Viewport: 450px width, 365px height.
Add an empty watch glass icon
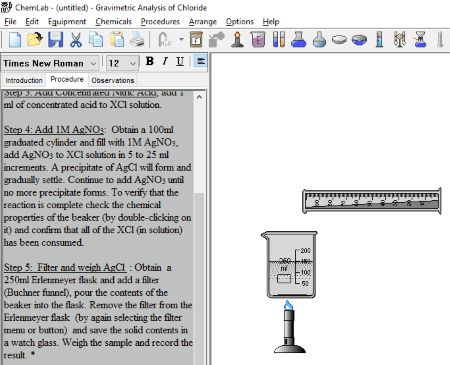coord(339,40)
